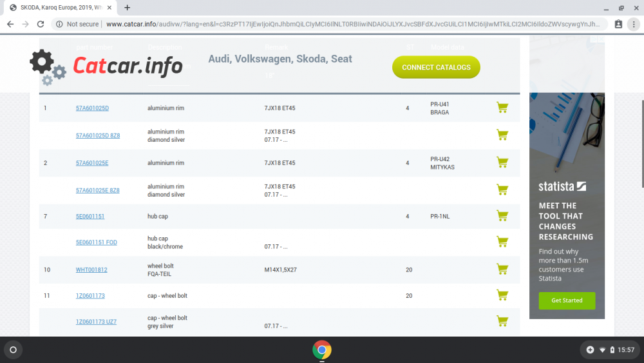Open a new browser tab

point(128,7)
